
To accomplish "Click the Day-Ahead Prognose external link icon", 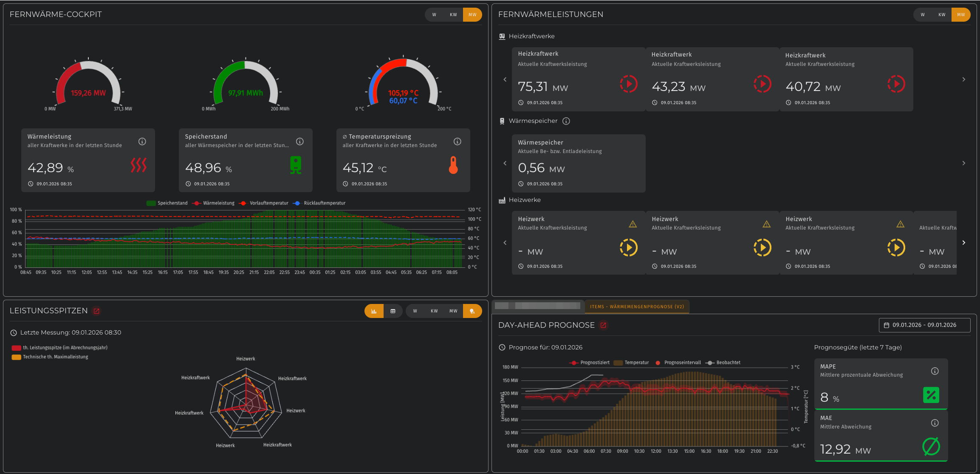I will tap(603, 326).
